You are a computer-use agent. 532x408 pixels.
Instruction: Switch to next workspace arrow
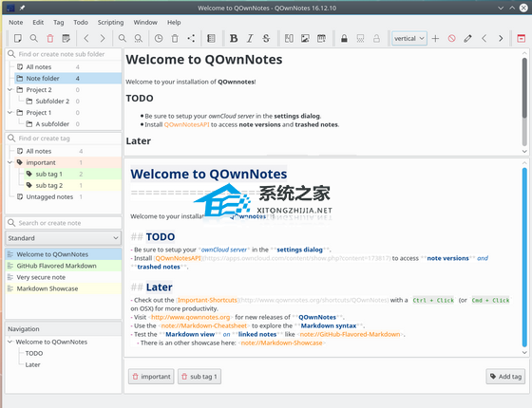(501, 38)
